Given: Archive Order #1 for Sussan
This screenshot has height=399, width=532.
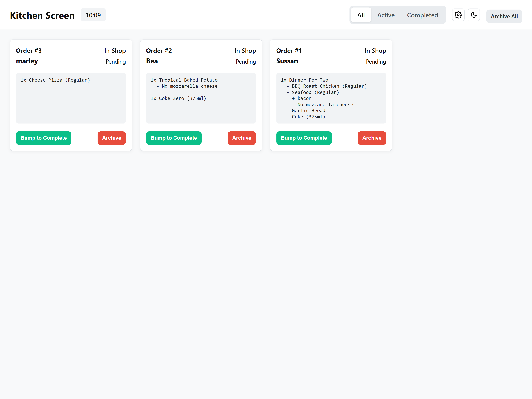Looking at the screenshot, I should click(x=372, y=138).
